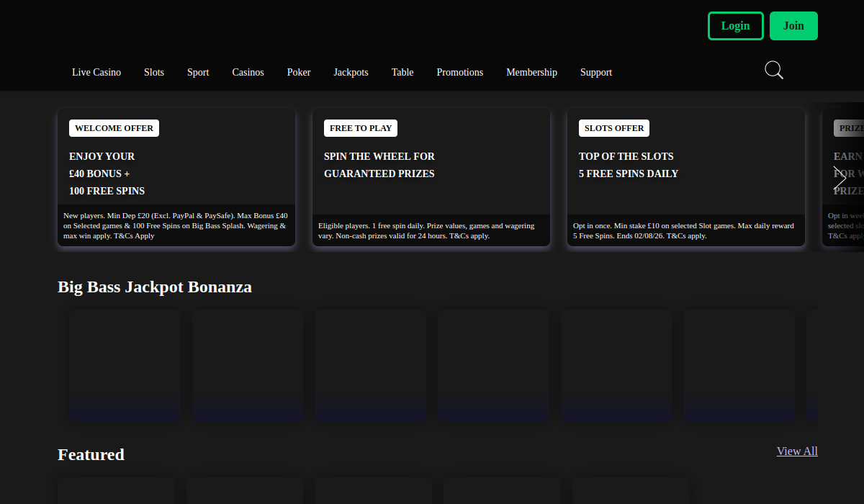Viewport: 864px width, 504px height.
Task: Click the Big Bass Jackpot Bonanza heading
Action: [x=155, y=287]
